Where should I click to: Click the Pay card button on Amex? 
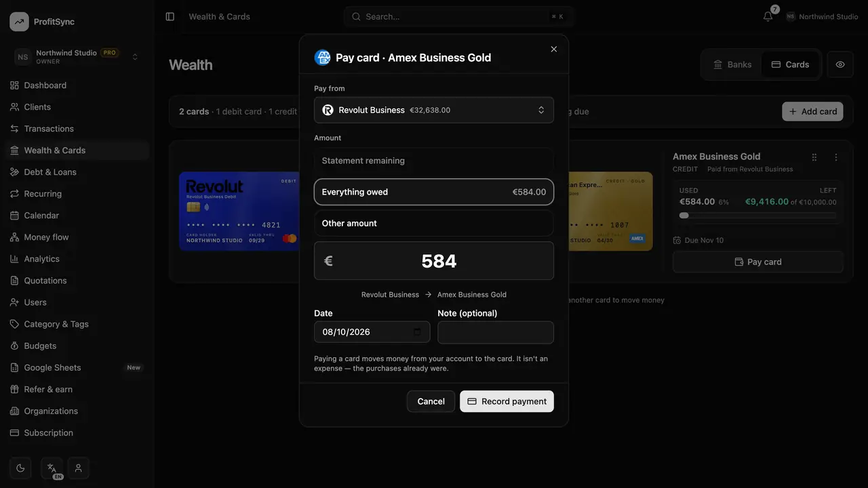tap(757, 262)
